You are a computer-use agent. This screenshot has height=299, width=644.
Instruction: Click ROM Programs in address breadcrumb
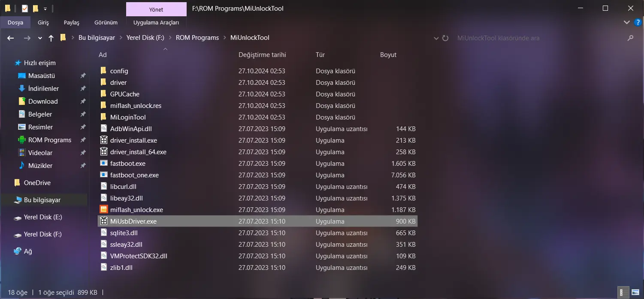(x=197, y=38)
